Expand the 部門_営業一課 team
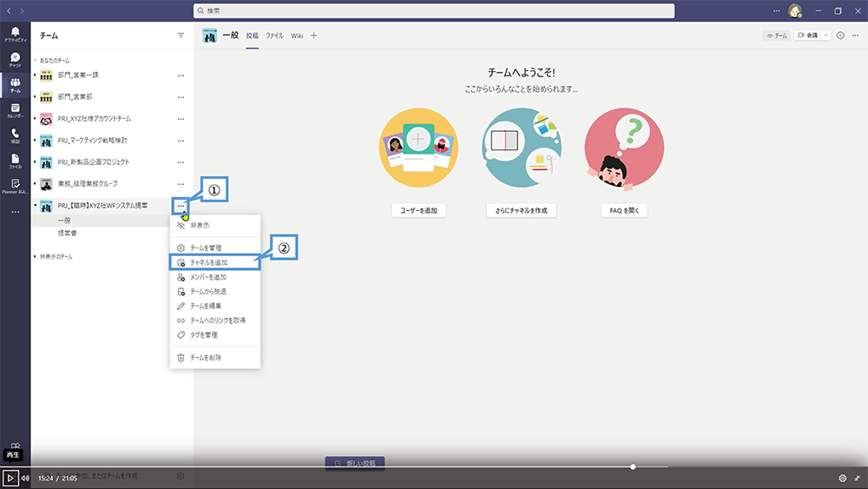 (x=35, y=76)
